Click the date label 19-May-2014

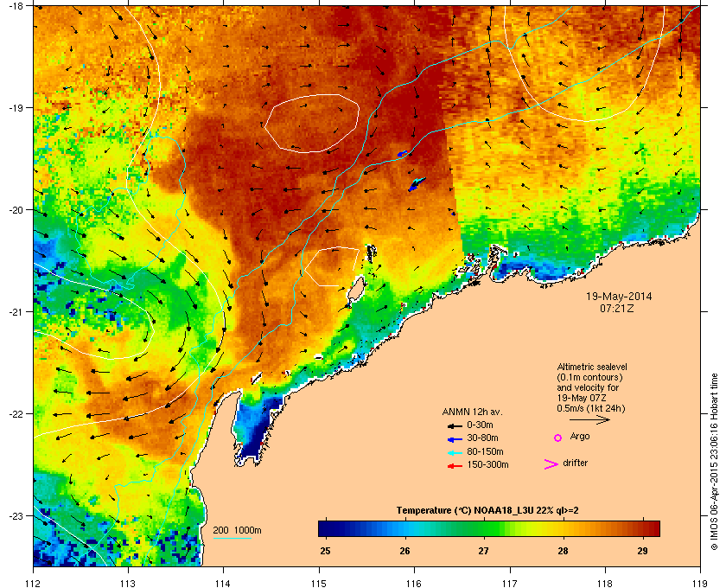[619, 296]
